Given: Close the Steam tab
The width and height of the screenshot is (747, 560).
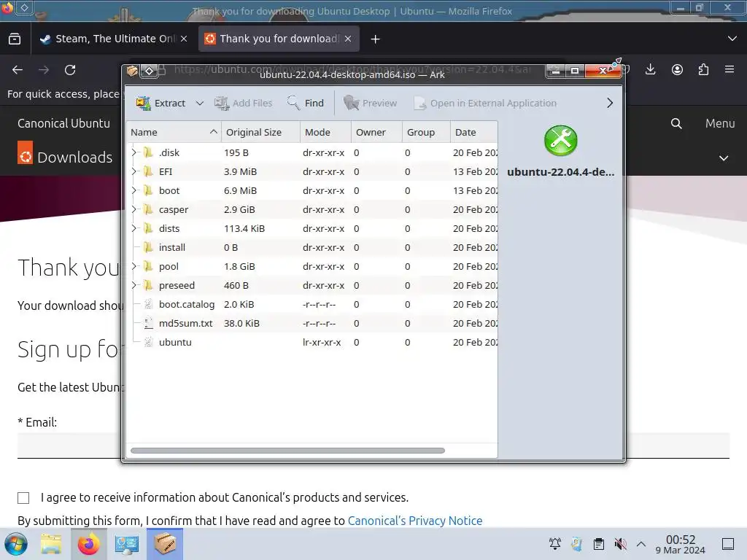Looking at the screenshot, I should click(184, 39).
